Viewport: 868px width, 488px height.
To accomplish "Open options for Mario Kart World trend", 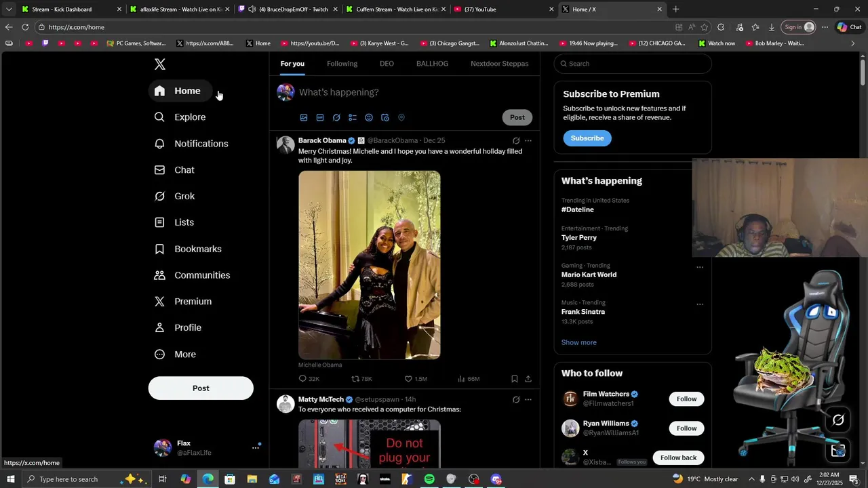I will pos(700,267).
